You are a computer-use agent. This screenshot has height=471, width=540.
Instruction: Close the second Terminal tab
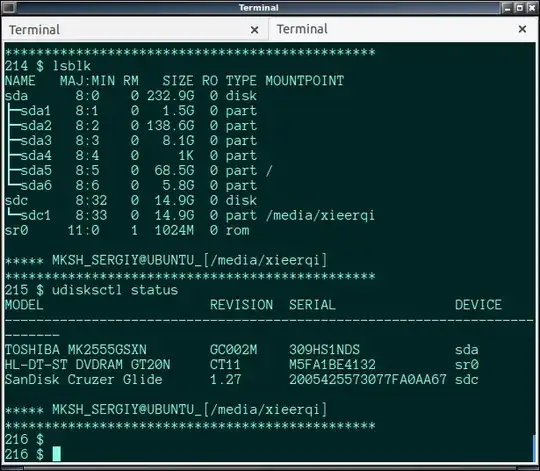pyautogui.click(x=522, y=29)
